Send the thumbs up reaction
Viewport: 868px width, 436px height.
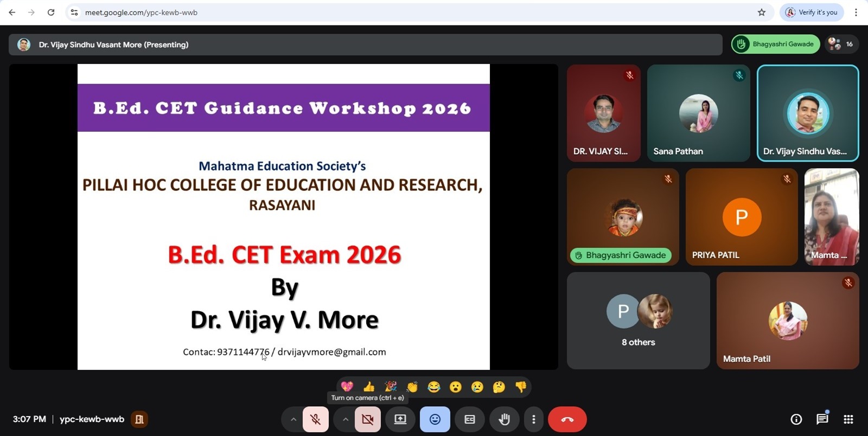[x=369, y=387]
